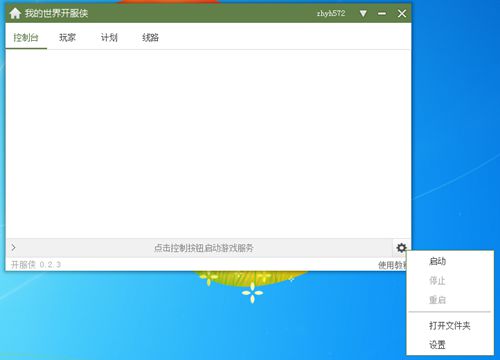Go to the 计划 tab
The height and width of the screenshot is (360, 500).
(x=109, y=37)
